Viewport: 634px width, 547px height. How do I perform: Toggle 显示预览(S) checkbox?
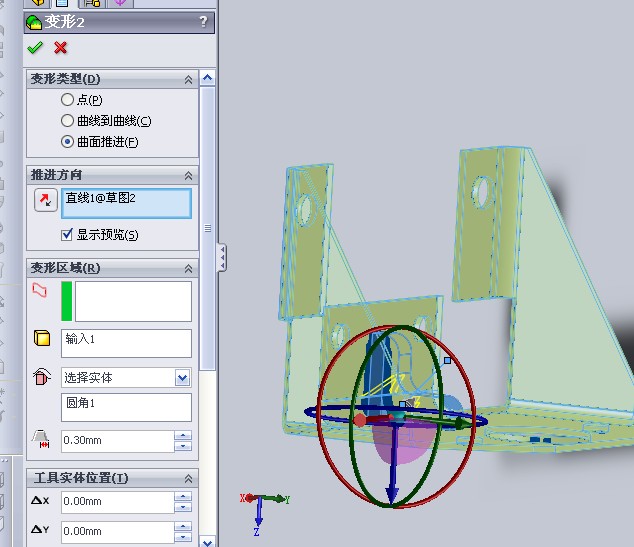coord(67,234)
